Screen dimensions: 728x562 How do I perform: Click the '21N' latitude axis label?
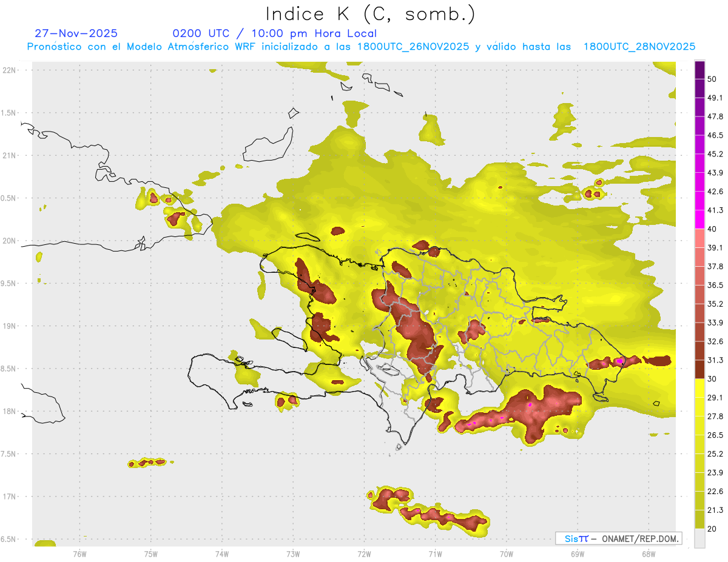pos(9,156)
